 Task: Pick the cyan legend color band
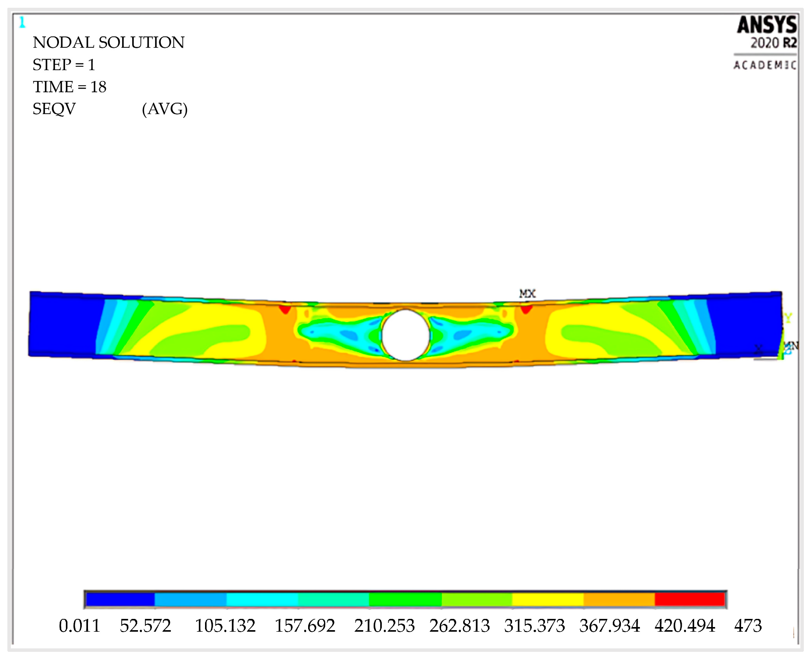pyautogui.click(x=262, y=600)
